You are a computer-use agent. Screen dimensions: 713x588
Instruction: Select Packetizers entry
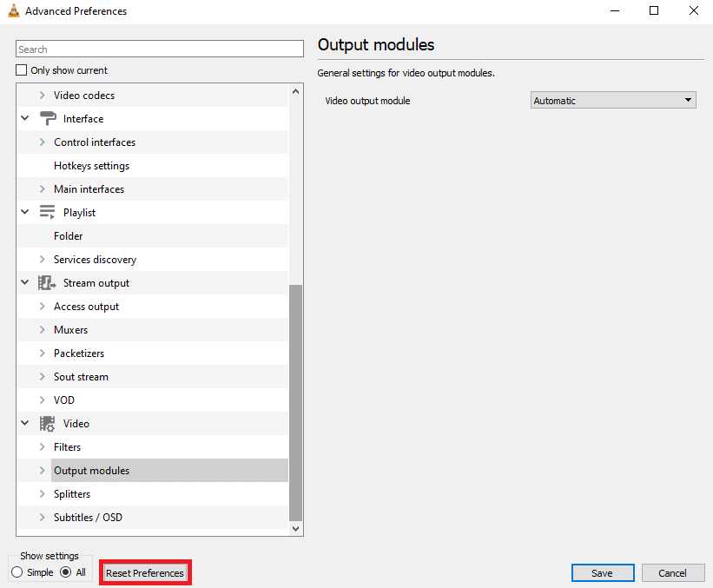pos(79,353)
